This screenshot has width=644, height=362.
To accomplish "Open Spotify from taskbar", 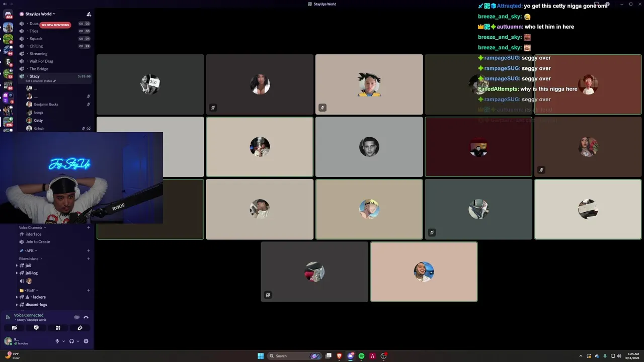I will coord(361,356).
